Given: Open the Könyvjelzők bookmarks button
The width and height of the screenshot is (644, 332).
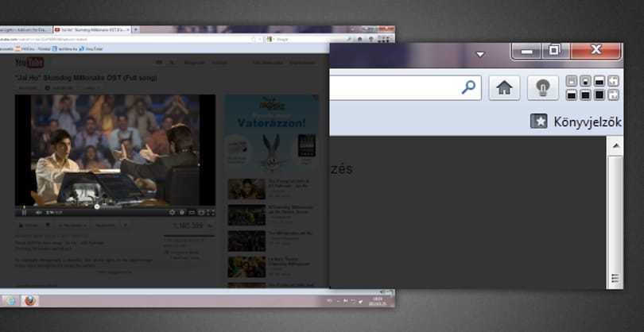Looking at the screenshot, I should 576,122.
